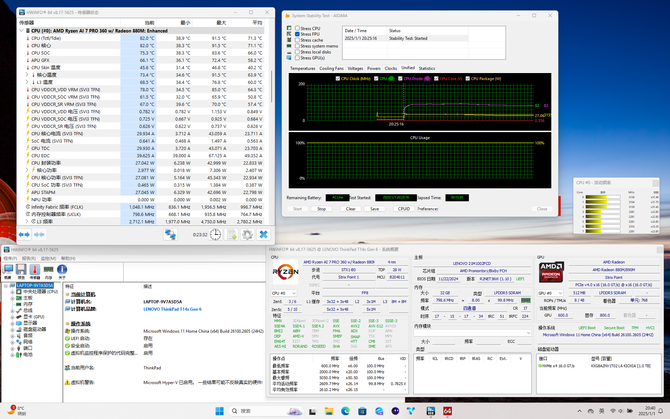Image resolution: width=670 pixels, height=419 pixels.
Task: Click the log file icon with green plus
Action: pos(232,234)
